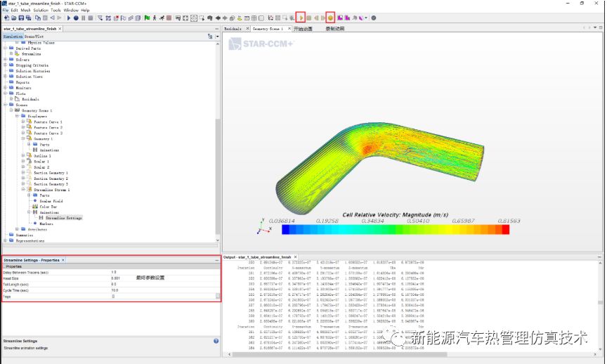Open the tree options dropdown arrow
The image size is (607, 364).
coord(218,36)
